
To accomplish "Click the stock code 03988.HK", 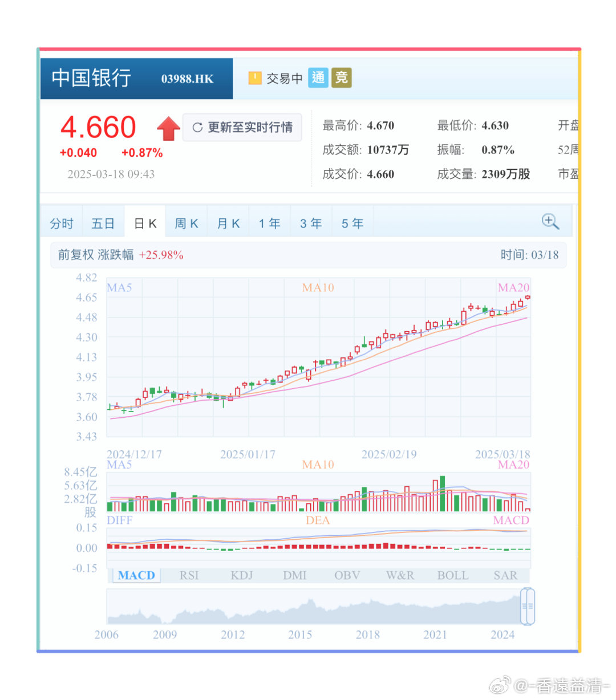I will [187, 79].
